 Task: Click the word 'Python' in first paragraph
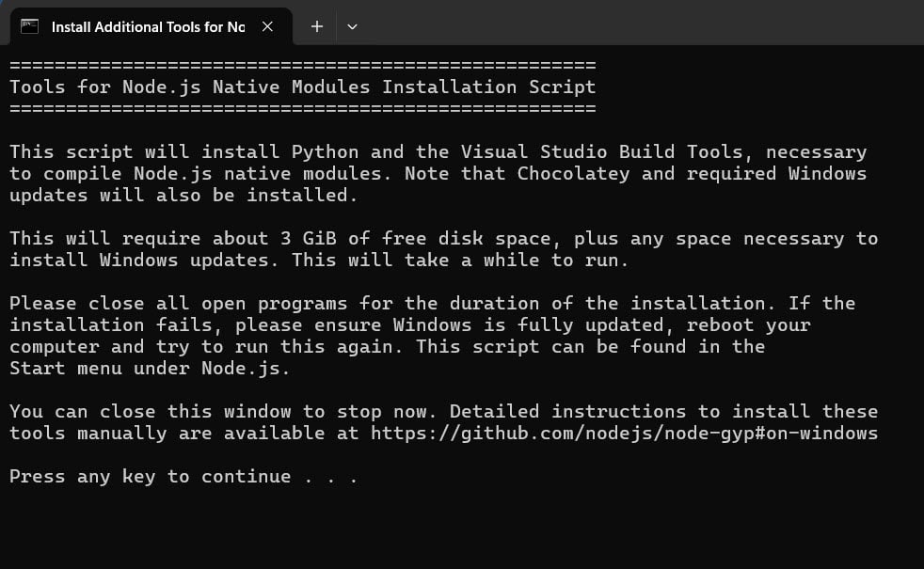(325, 152)
